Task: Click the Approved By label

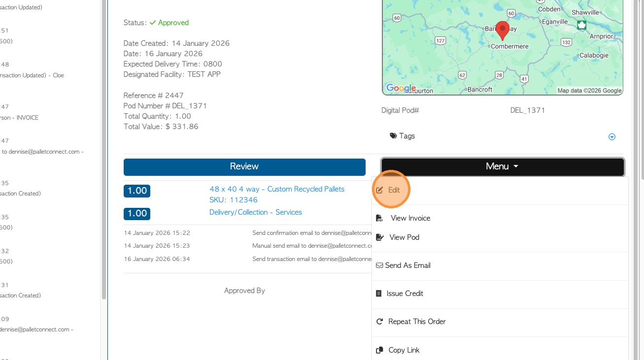Action: [244, 291]
